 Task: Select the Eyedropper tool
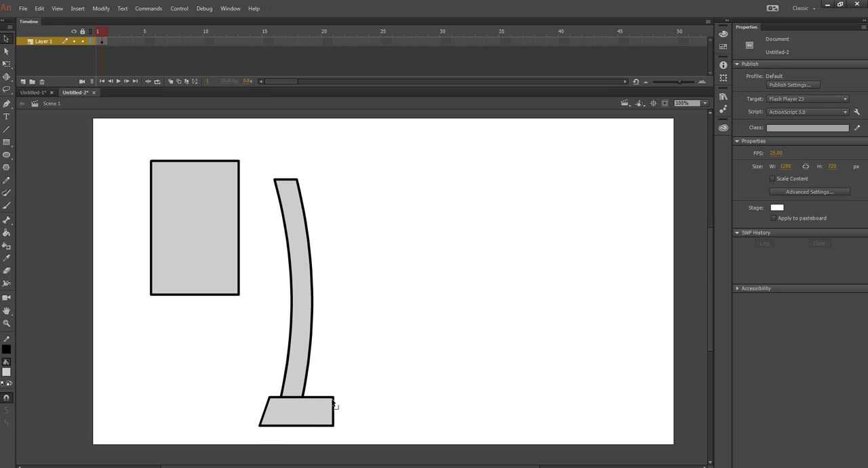pyautogui.click(x=6, y=258)
